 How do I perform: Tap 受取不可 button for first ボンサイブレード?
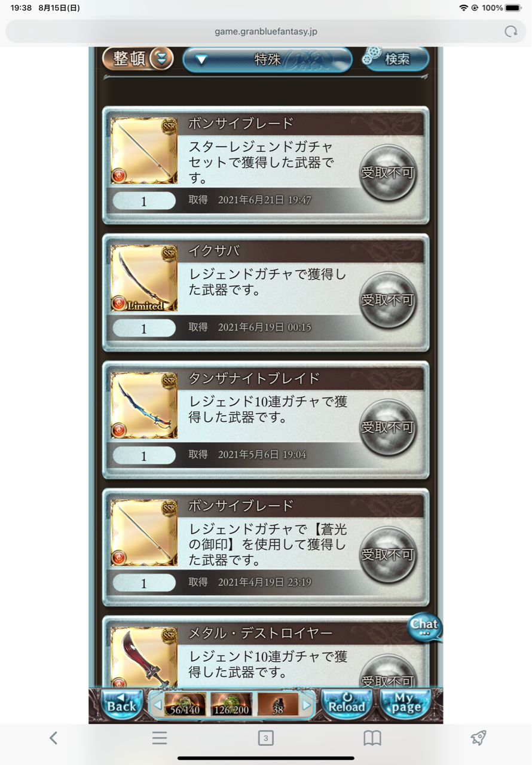tap(387, 173)
